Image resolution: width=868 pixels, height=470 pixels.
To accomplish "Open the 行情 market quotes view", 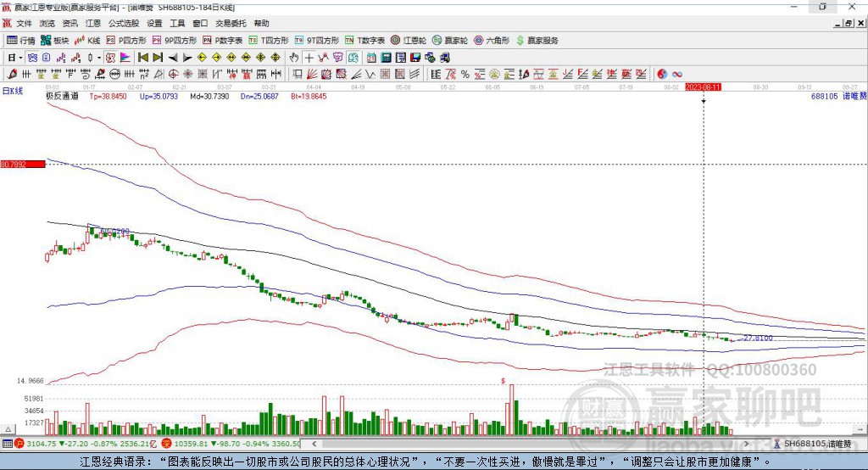I will 21,40.
